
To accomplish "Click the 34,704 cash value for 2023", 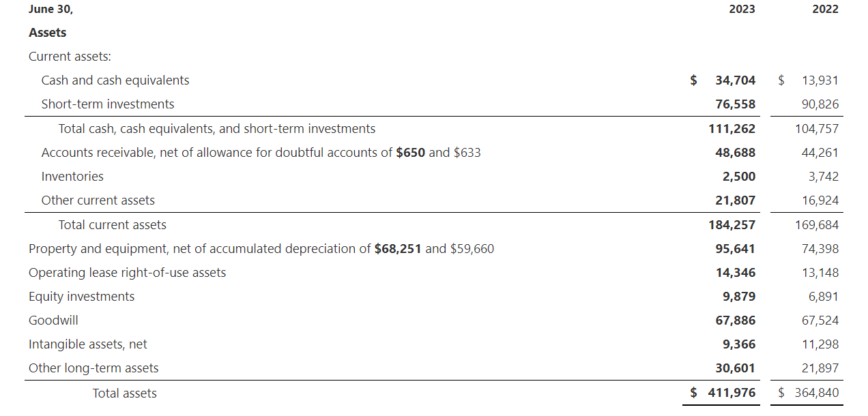I will point(736,80).
